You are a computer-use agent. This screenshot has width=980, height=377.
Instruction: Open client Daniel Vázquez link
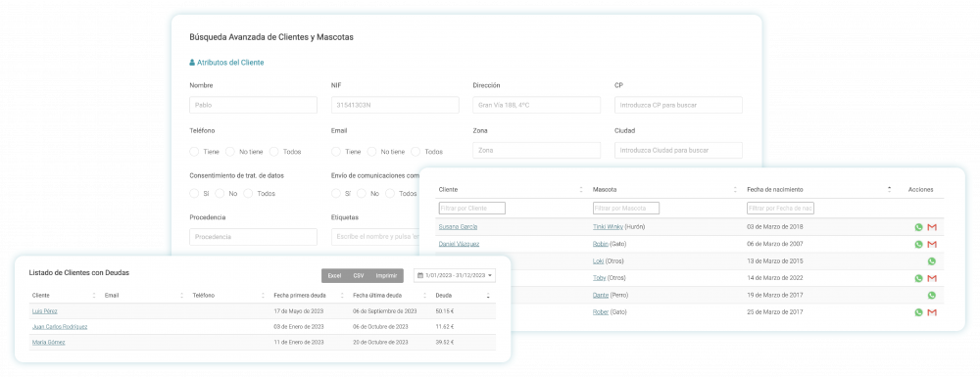(459, 244)
